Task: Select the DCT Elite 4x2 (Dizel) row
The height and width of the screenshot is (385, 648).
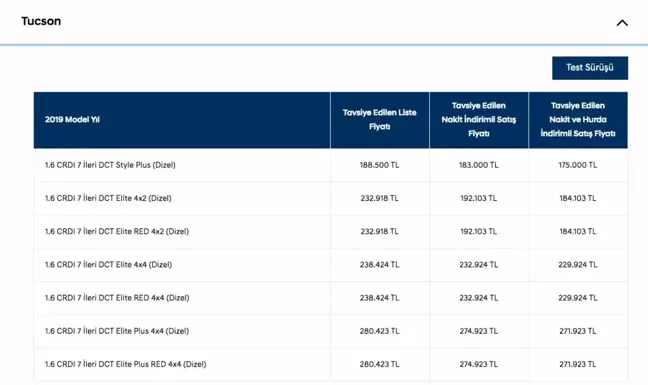Action: (x=331, y=198)
